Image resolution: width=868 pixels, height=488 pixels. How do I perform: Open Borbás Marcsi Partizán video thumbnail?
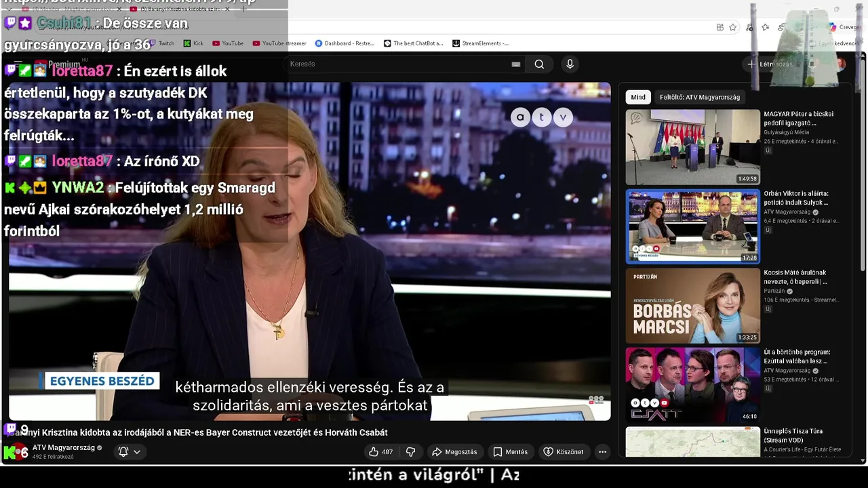tap(692, 306)
